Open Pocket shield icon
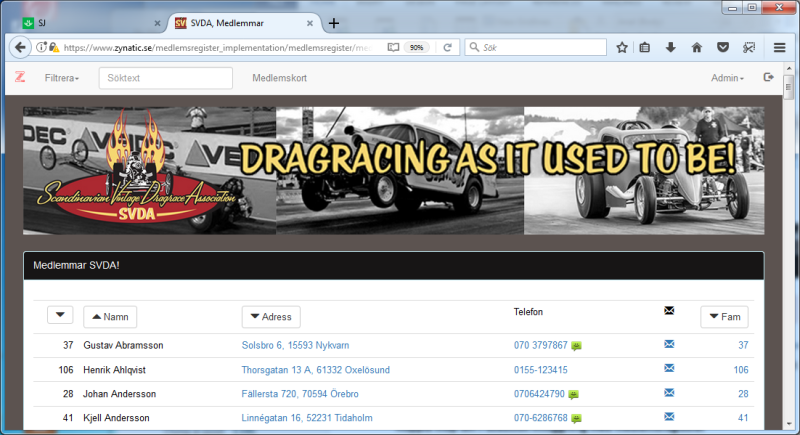The width and height of the screenshot is (800, 435). [722, 47]
